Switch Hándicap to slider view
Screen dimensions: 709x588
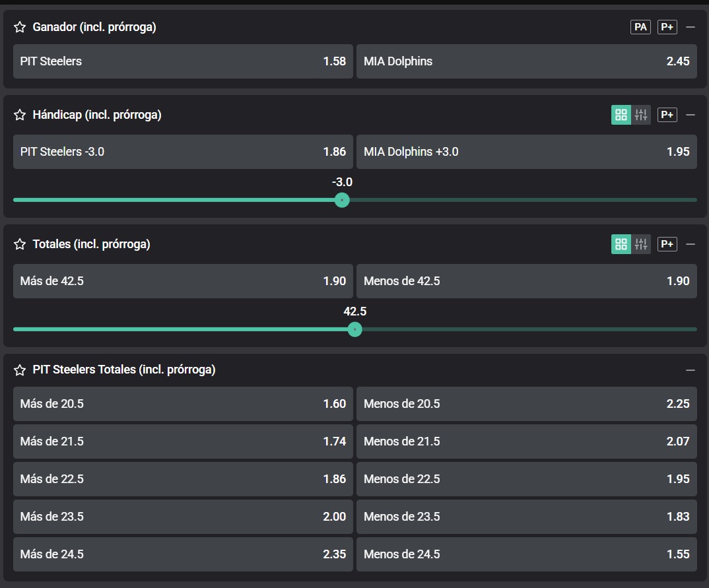pyautogui.click(x=641, y=115)
